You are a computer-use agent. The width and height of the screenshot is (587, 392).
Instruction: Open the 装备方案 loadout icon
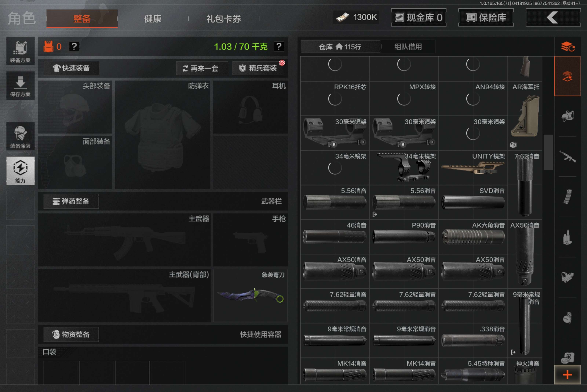[20, 51]
